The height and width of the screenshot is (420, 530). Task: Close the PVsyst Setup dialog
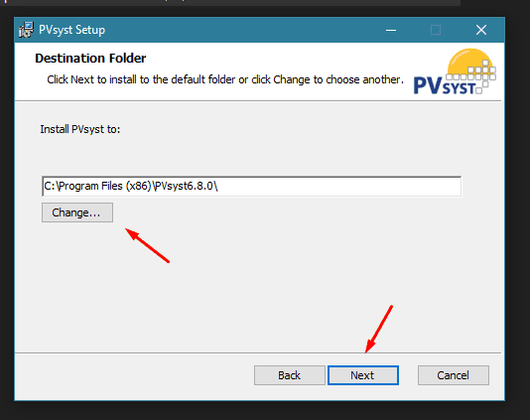tap(481, 30)
